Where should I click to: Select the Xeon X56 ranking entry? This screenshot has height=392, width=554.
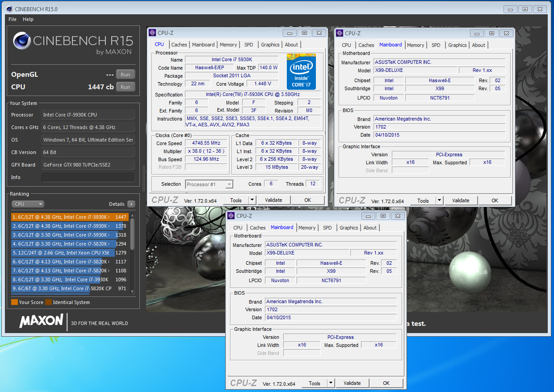click(70, 253)
